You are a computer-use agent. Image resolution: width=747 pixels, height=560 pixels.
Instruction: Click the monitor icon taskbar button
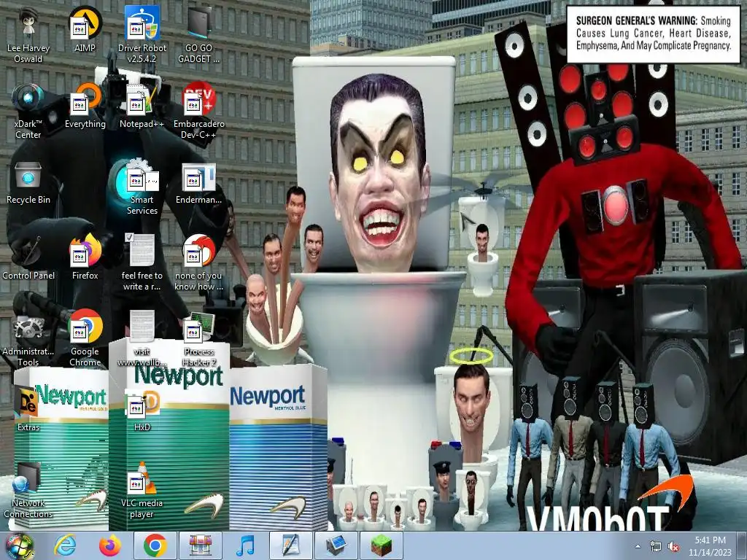pos(336,545)
